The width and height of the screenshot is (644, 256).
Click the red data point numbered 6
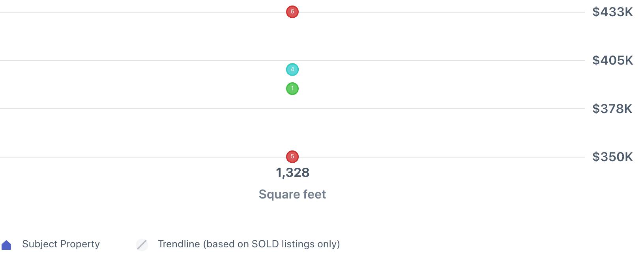[x=292, y=12]
